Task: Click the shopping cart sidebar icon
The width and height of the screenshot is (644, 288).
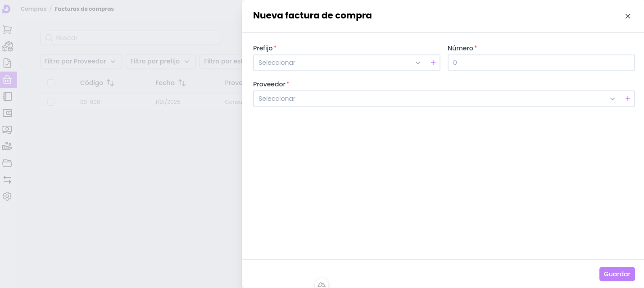Action: click(7, 30)
